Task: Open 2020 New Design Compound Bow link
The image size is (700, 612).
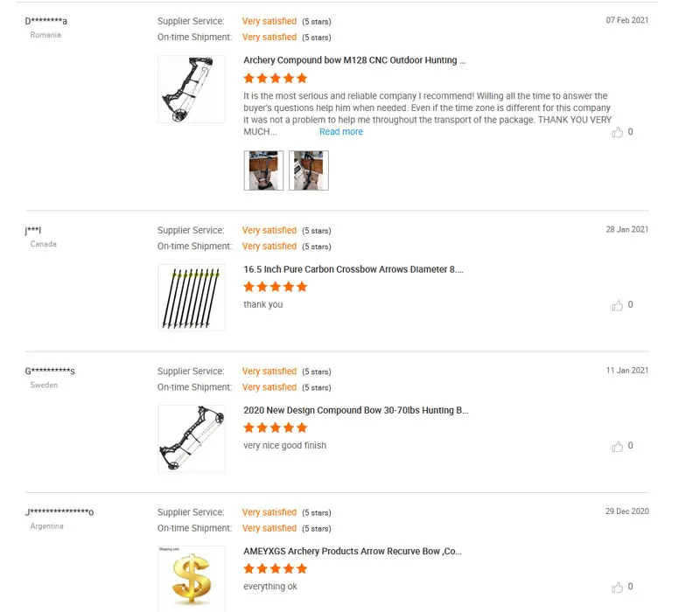Action: (355, 410)
